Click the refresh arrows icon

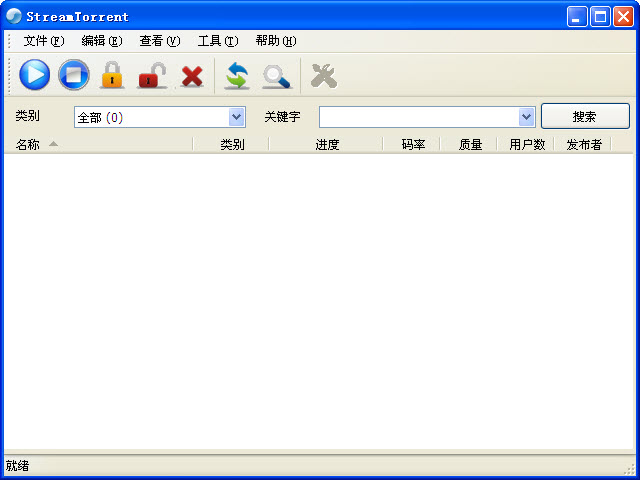[x=236, y=76]
